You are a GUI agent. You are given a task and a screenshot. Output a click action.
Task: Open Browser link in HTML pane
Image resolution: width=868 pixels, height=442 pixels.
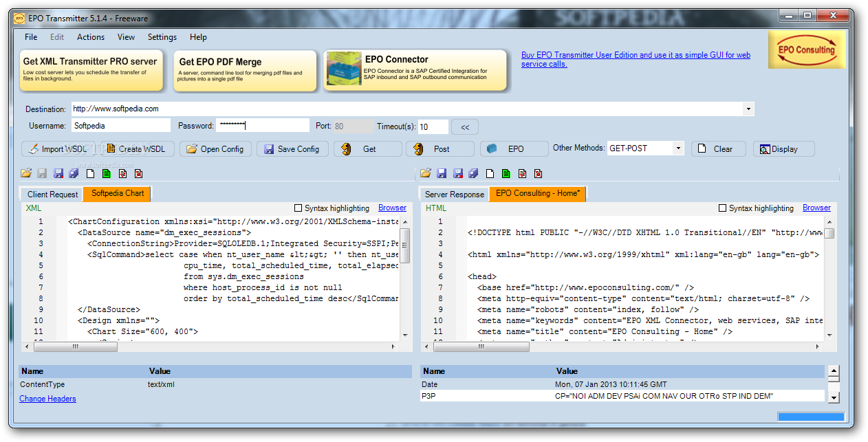tap(816, 208)
